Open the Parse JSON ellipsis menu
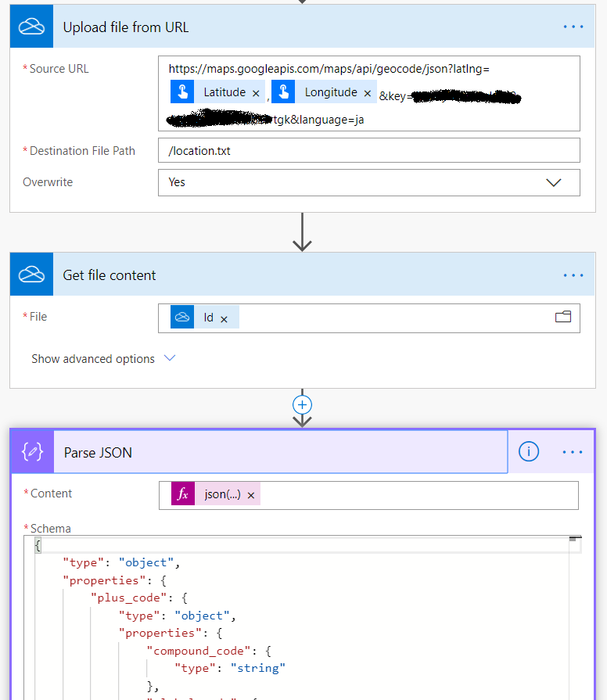 (573, 452)
